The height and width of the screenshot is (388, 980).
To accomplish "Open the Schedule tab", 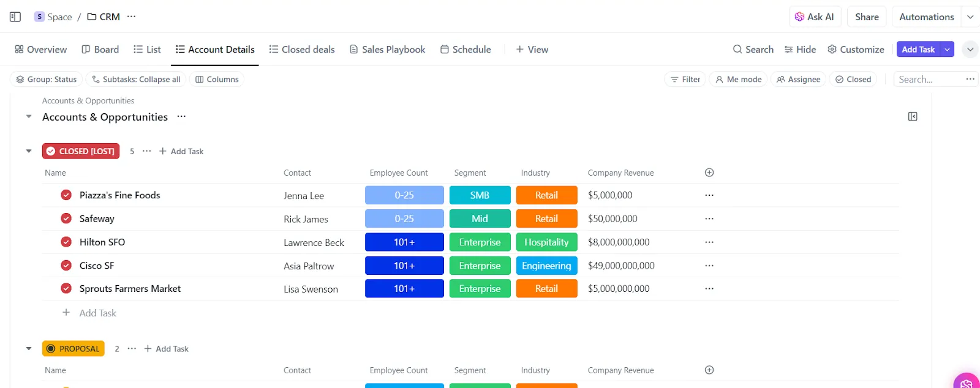I will point(466,50).
